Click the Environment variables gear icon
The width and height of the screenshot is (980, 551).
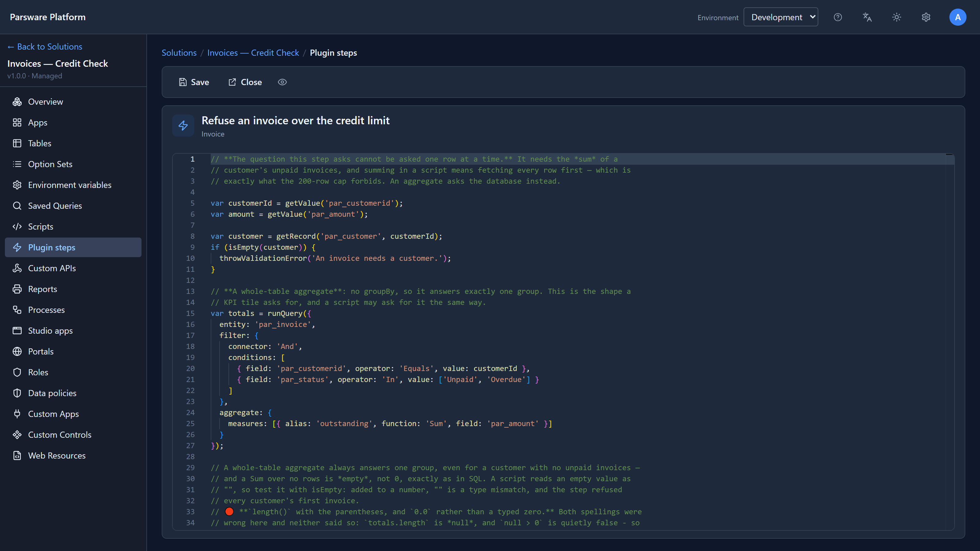pos(17,185)
